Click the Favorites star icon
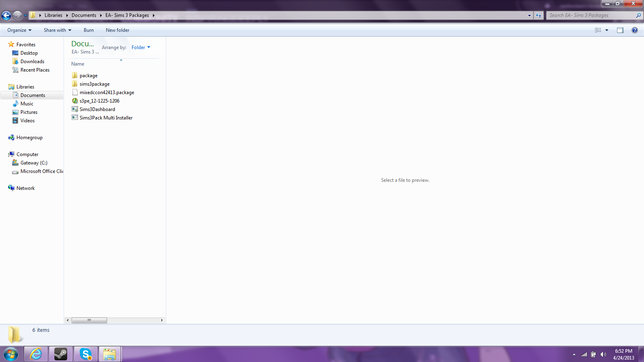644x362 pixels. (x=11, y=44)
